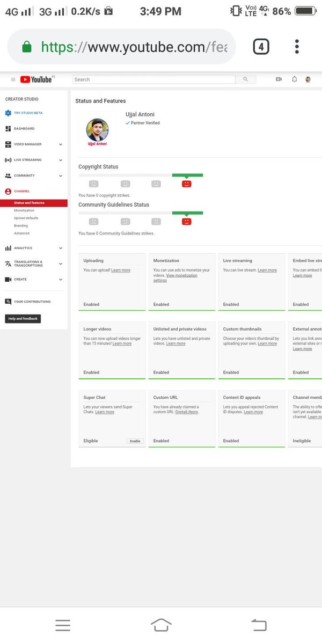Image resolution: width=322 pixels, height=644 pixels.
Task: Open Dashboard from the sidebar
Action: pos(24,129)
